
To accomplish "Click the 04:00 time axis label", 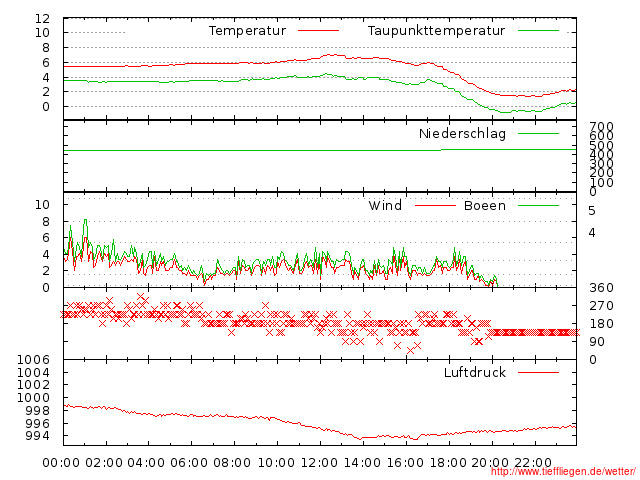I will pos(146,463).
